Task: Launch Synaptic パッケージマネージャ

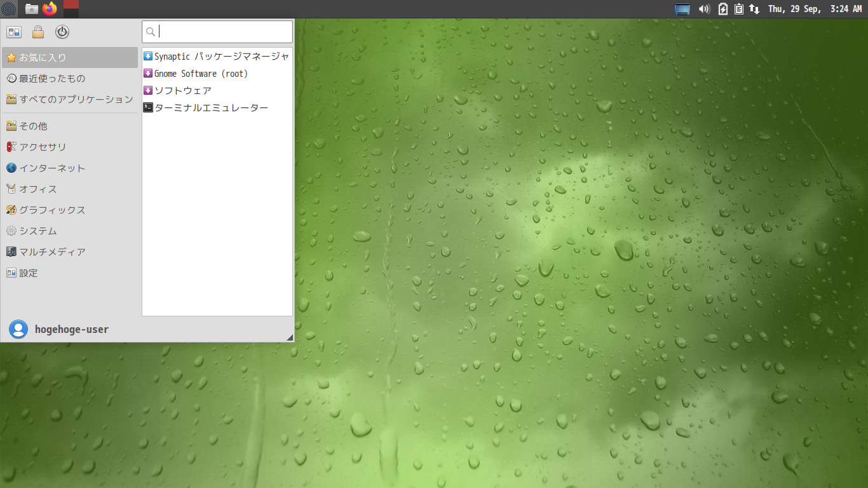Action: click(217, 57)
